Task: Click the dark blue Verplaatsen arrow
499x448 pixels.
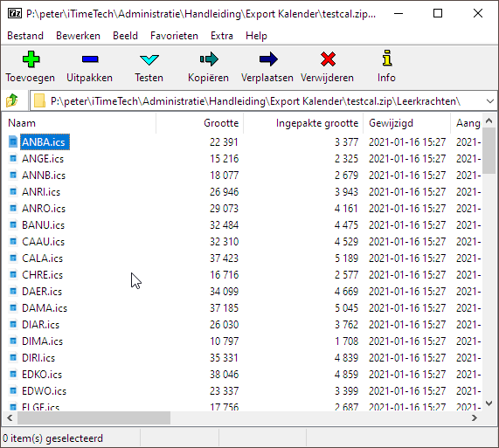Action: (x=268, y=59)
